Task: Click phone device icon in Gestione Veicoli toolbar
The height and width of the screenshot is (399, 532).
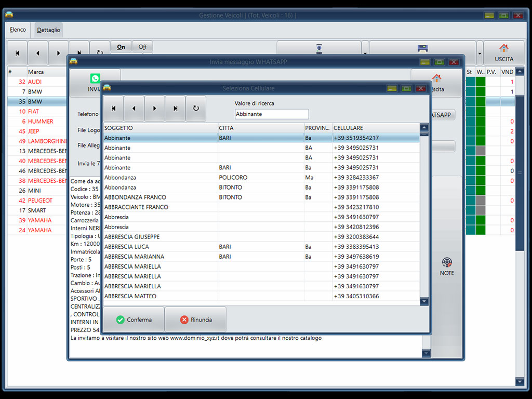Action: point(319,48)
